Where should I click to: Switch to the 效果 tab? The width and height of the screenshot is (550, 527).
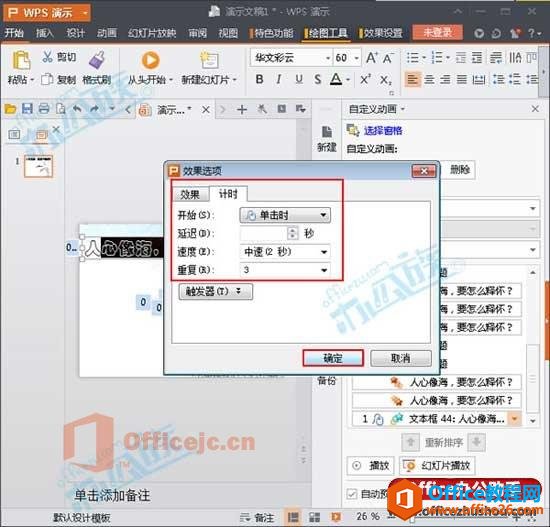click(x=190, y=194)
